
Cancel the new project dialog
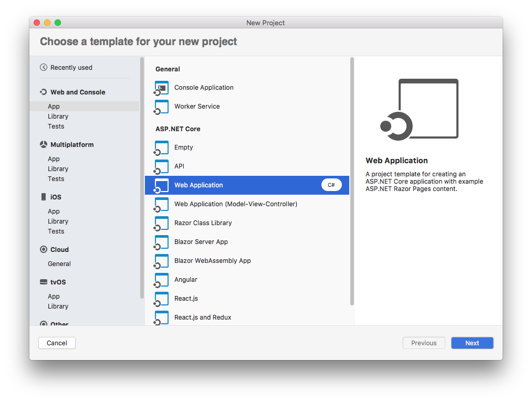click(x=57, y=343)
